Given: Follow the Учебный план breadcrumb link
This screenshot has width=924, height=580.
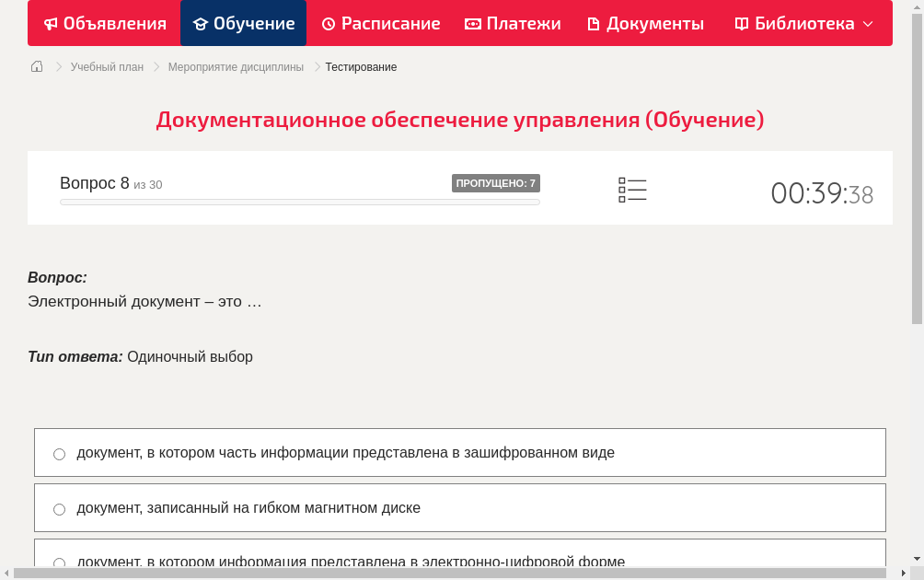Looking at the screenshot, I should (108, 66).
